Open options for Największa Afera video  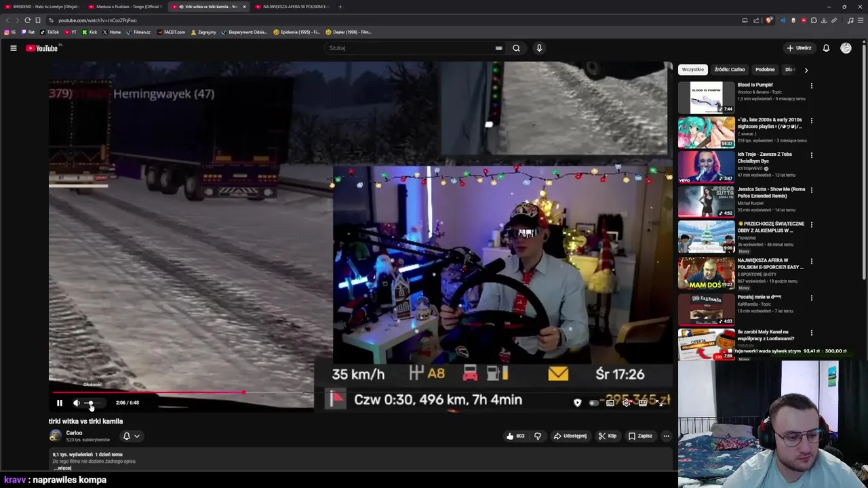(811, 262)
